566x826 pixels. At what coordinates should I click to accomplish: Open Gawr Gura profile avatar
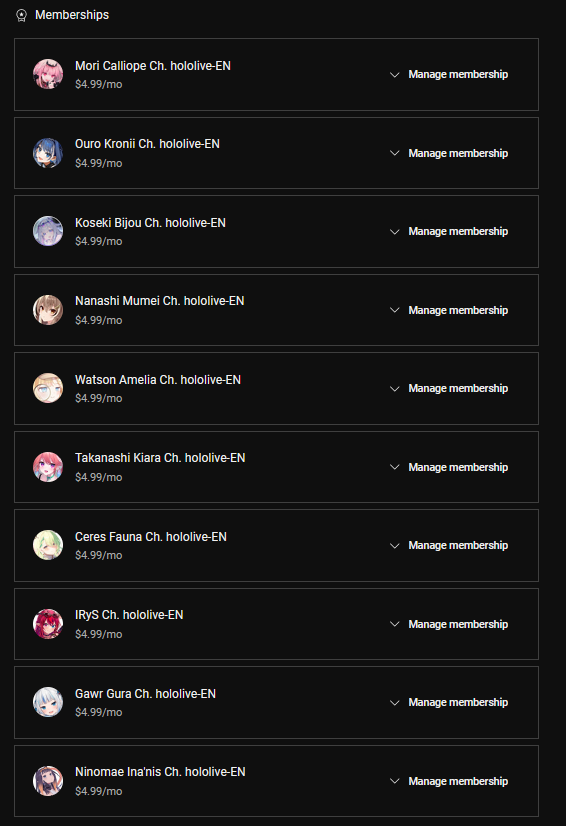click(x=48, y=702)
